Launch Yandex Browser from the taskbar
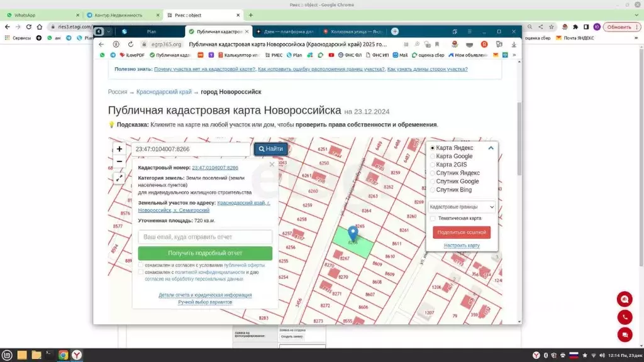This screenshot has height=362, width=644. 77,355
